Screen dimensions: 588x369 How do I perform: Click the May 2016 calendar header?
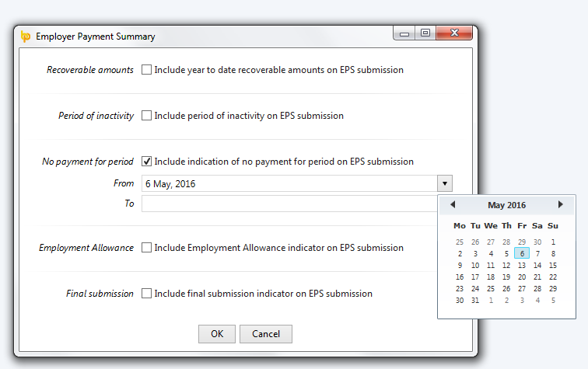[506, 205]
